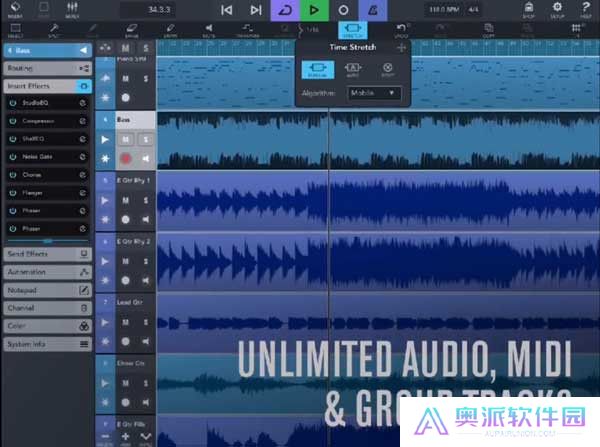Mute the E Gtr Rhy 1 track
This screenshot has height=447, width=600.
coord(126,200)
